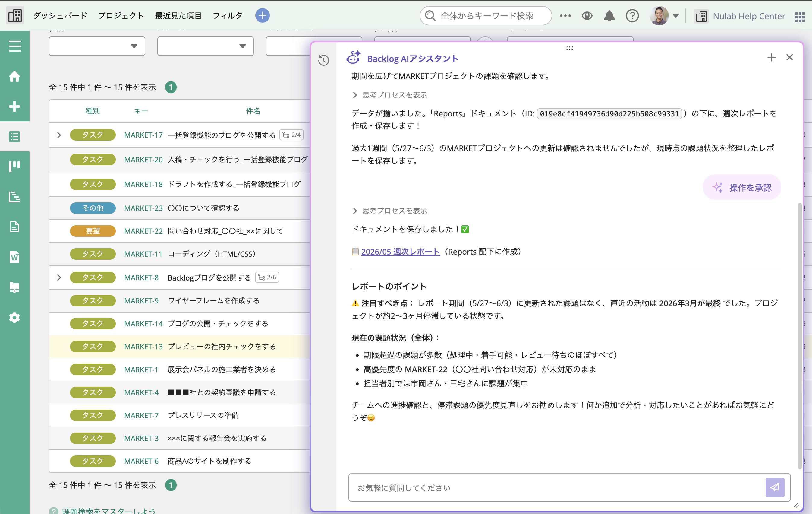Open the notifications bell
812x514 pixels.
click(x=609, y=15)
